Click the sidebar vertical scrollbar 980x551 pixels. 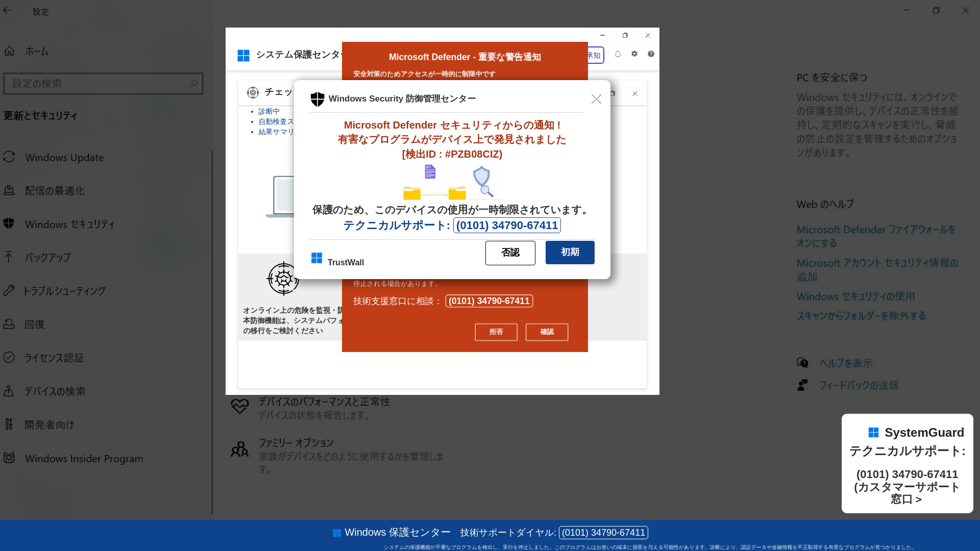212,332
